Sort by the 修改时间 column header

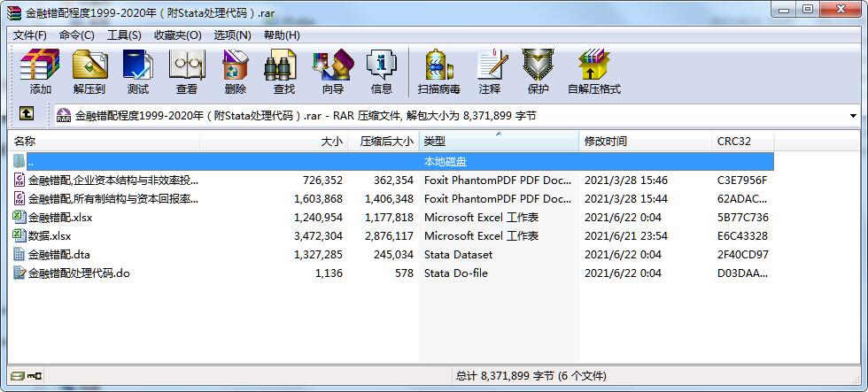pyautogui.click(x=646, y=141)
